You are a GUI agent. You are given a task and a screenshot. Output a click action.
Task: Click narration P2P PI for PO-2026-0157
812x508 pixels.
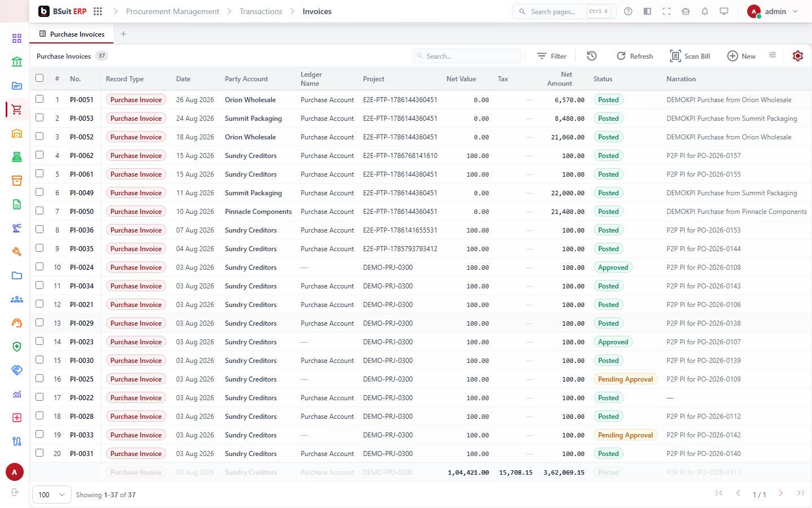click(x=704, y=155)
